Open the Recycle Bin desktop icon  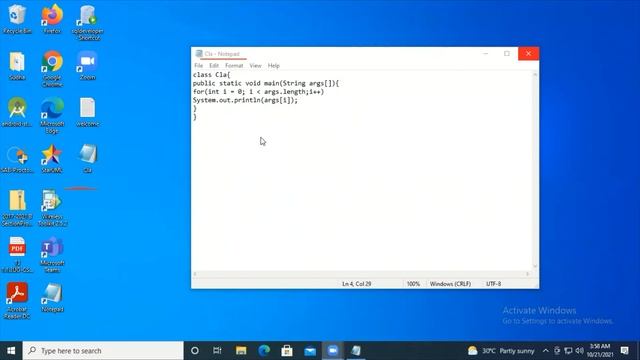click(x=17, y=19)
